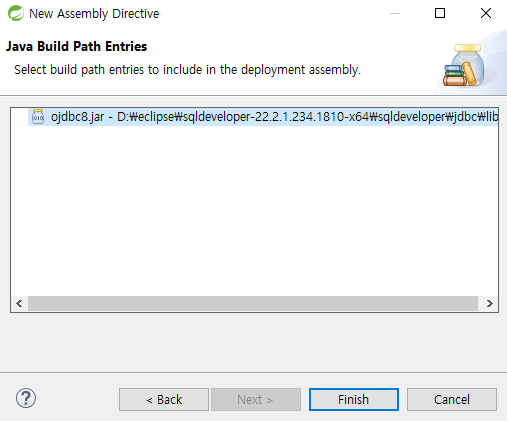Go back with the Back button
This screenshot has height=421, width=507.
[164, 399]
